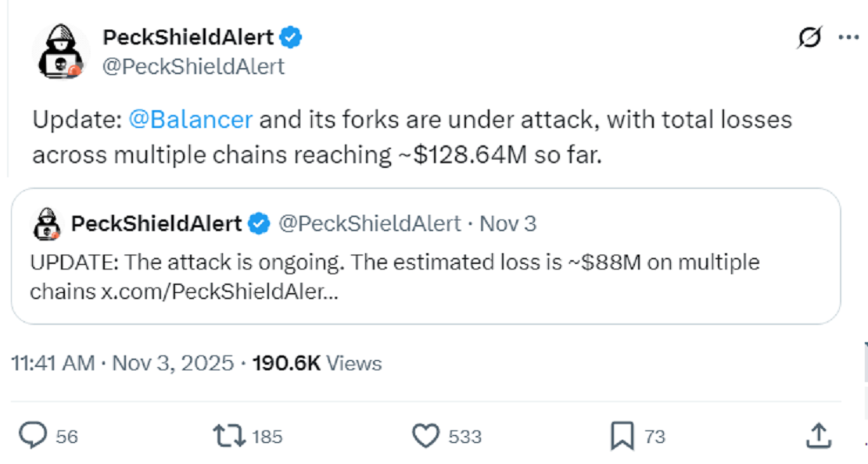Click the @Balancer mention link
Image resolution: width=868 pixels, height=464 pixels.
(x=190, y=120)
